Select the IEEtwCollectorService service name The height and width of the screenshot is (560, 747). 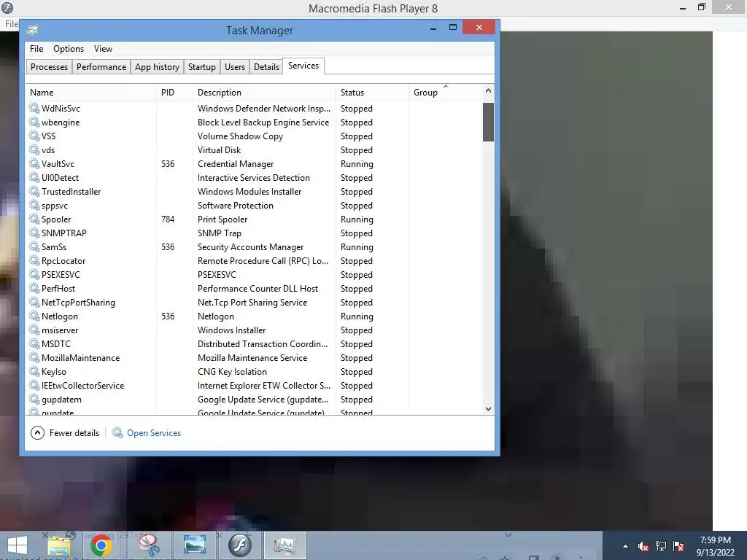83,385
